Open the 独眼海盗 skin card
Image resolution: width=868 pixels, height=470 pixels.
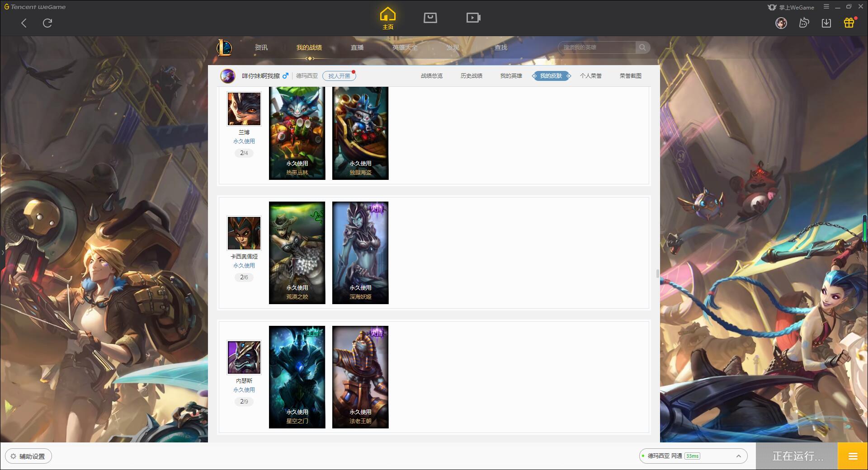(360, 133)
